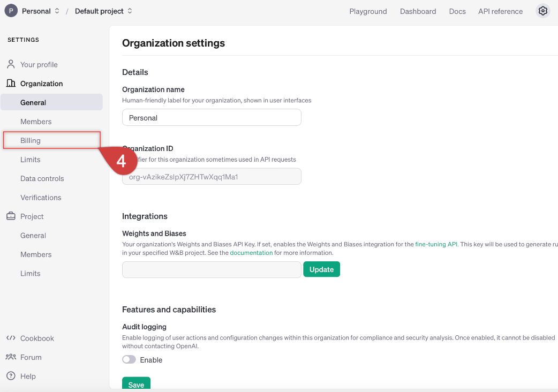Click the Organization building icon
Image resolution: width=558 pixels, height=392 pixels.
[x=11, y=83]
